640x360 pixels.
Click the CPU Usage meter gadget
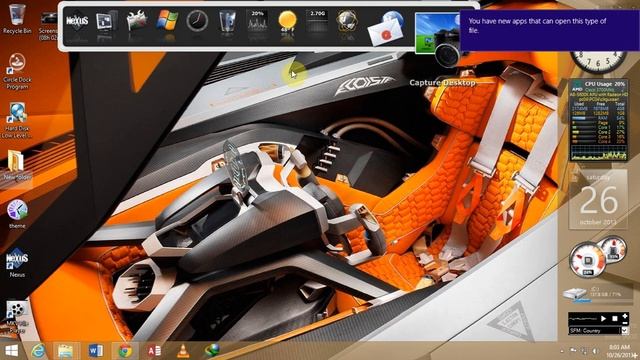tap(598, 120)
